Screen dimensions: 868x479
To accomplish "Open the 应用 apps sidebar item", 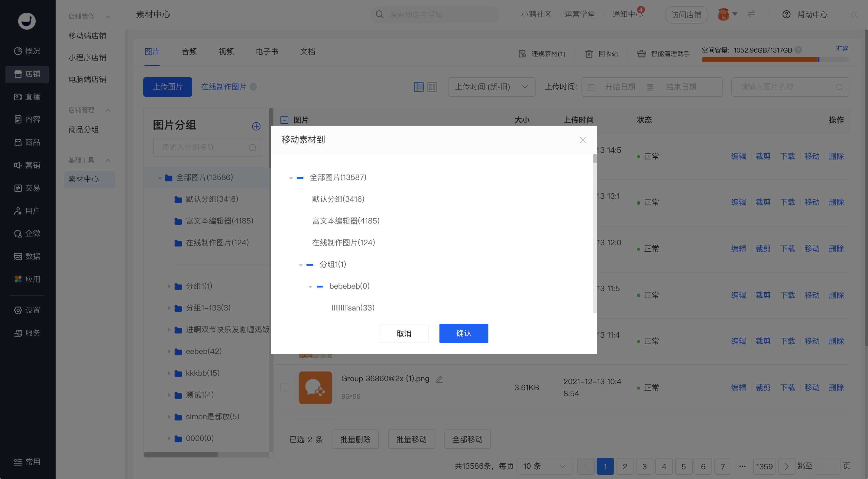I will (x=27, y=279).
